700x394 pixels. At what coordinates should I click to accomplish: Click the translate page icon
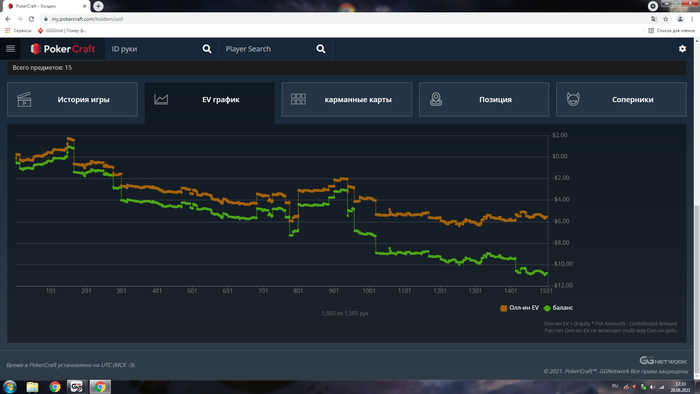(654, 19)
